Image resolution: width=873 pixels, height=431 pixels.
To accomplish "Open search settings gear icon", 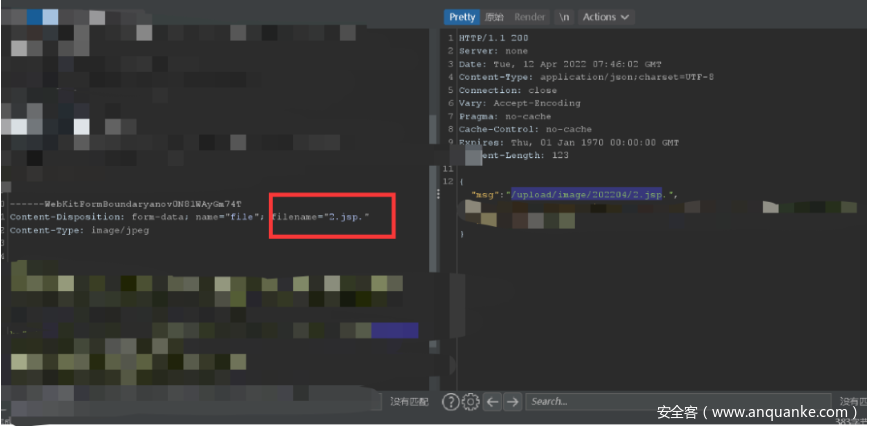I will point(471,401).
